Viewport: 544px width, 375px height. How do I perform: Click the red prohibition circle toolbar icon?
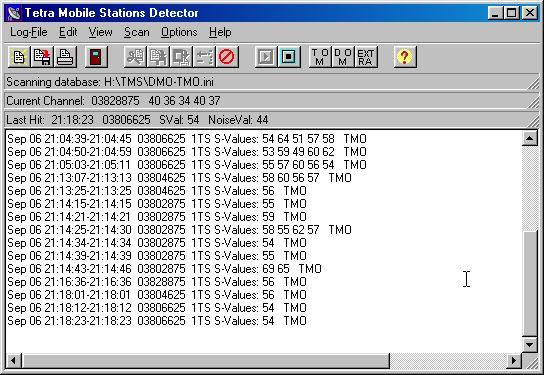click(227, 57)
